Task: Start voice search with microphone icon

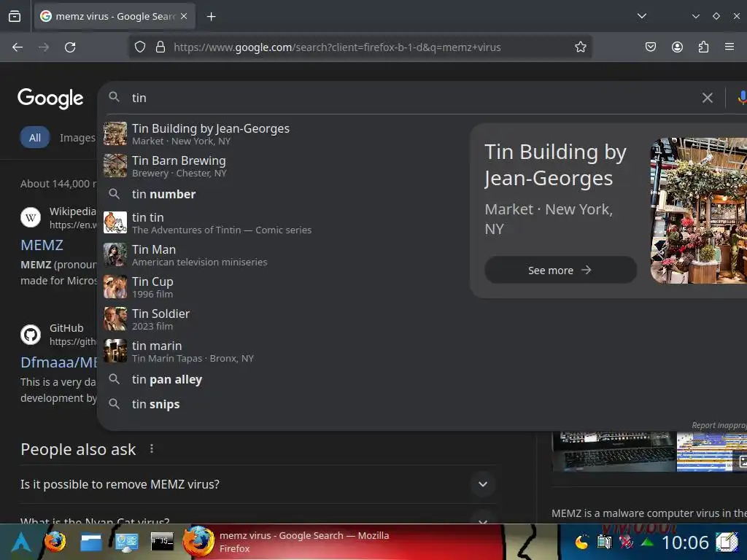Action: click(x=742, y=98)
